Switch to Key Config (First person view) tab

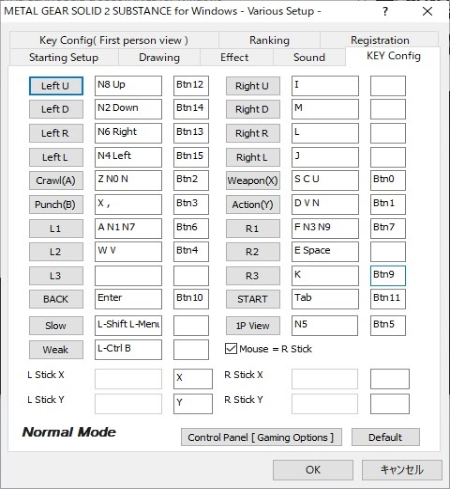tap(114, 40)
